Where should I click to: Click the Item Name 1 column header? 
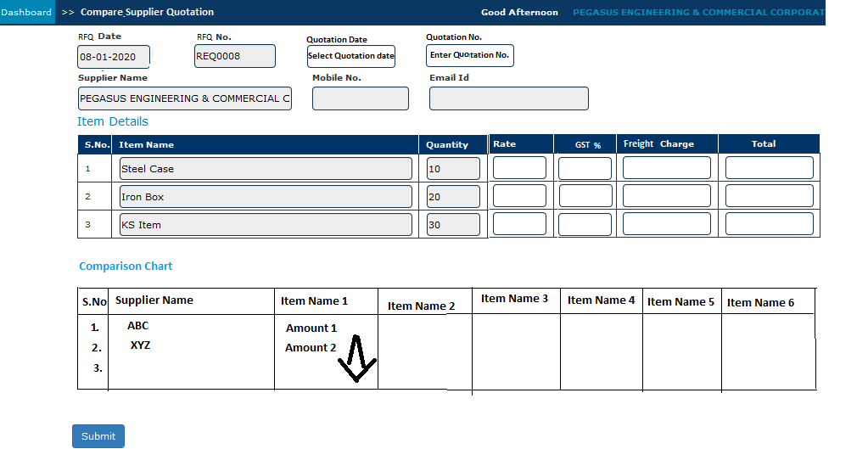[x=315, y=301]
